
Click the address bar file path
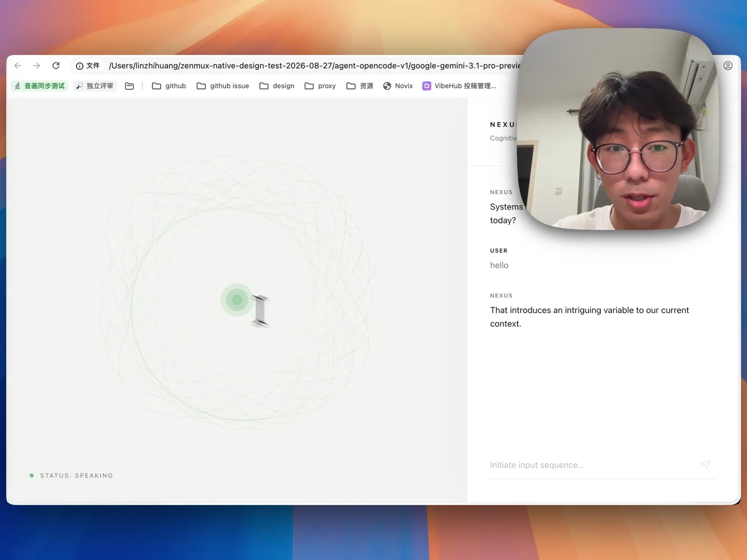314,66
